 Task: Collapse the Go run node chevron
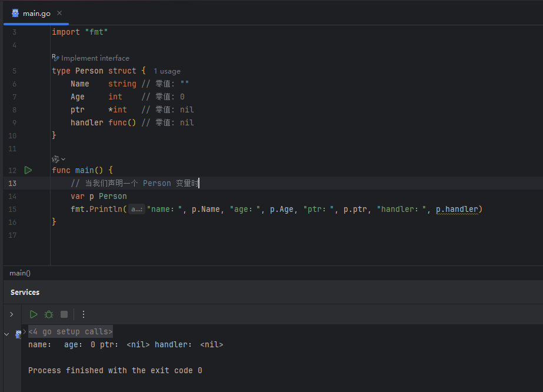[x=6, y=334]
